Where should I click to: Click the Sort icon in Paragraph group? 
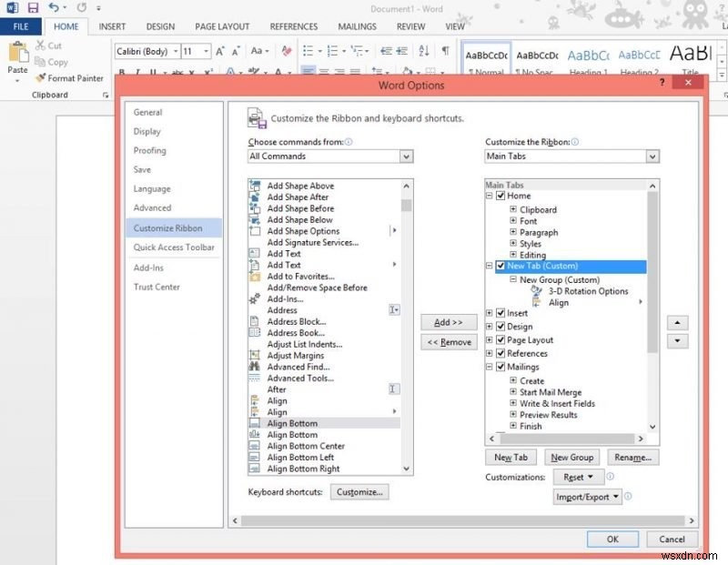point(422,52)
